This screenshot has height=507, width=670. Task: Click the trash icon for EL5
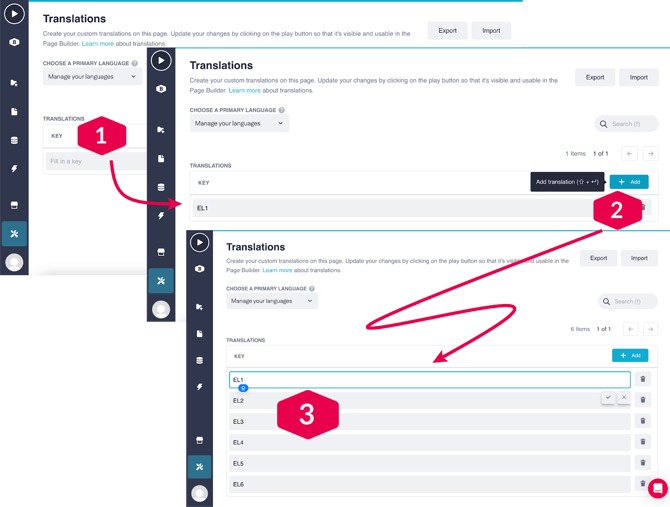(x=642, y=463)
